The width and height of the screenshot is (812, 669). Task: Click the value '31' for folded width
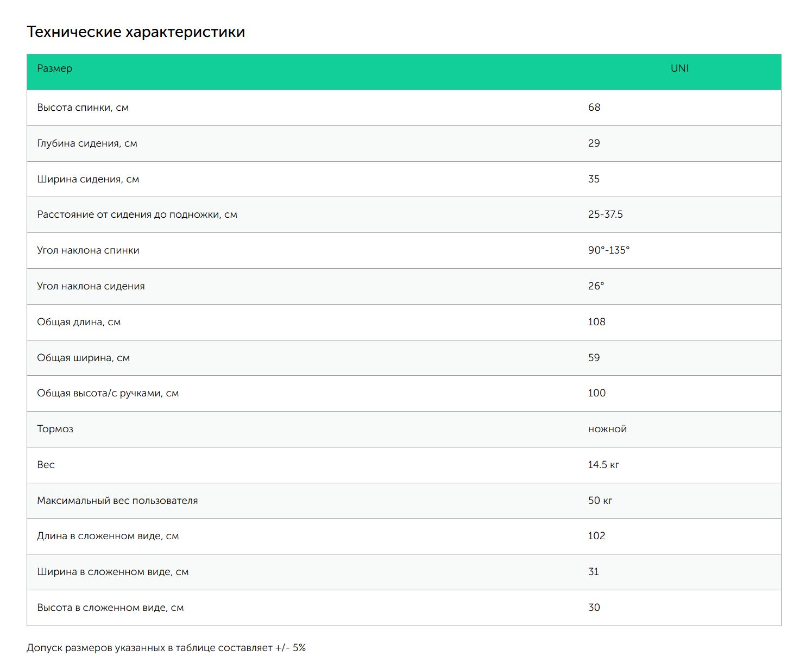click(x=593, y=572)
